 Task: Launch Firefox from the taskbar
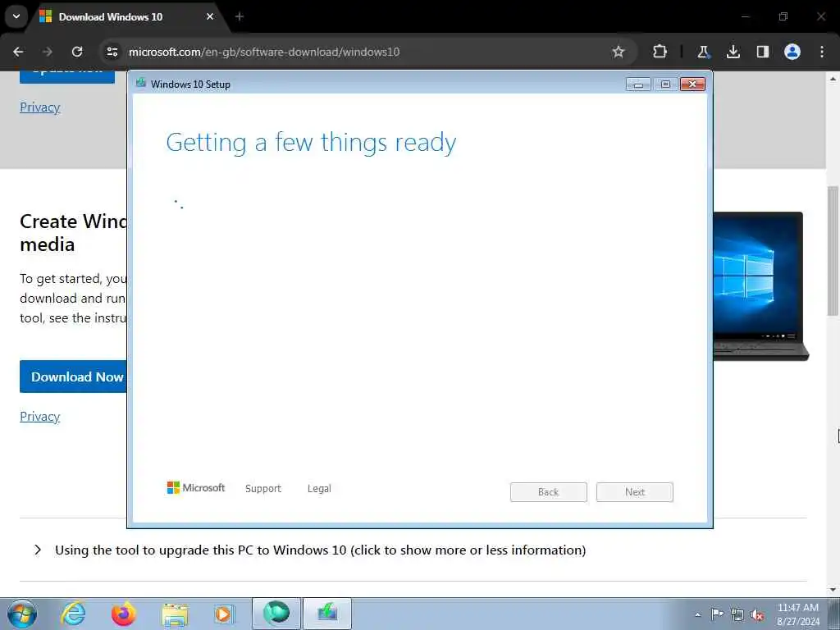point(124,614)
